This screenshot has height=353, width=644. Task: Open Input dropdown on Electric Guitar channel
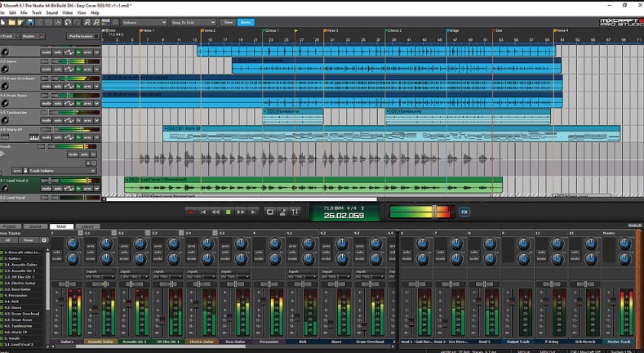click(202, 276)
